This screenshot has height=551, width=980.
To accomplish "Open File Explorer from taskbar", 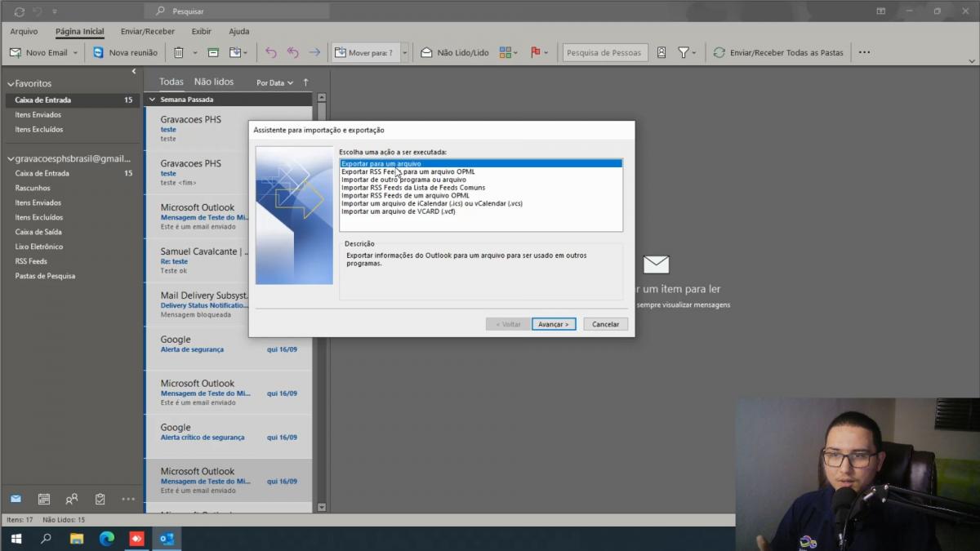I will 76,539.
